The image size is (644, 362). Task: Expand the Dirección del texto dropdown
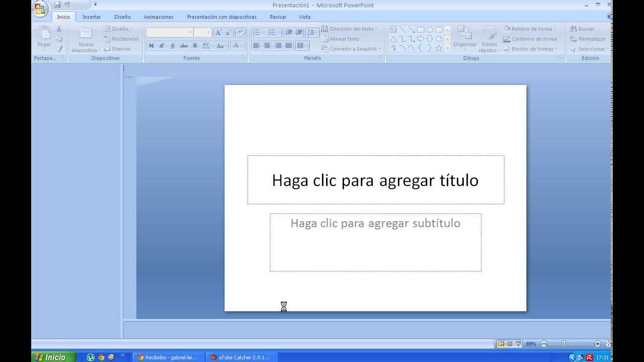pos(350,29)
